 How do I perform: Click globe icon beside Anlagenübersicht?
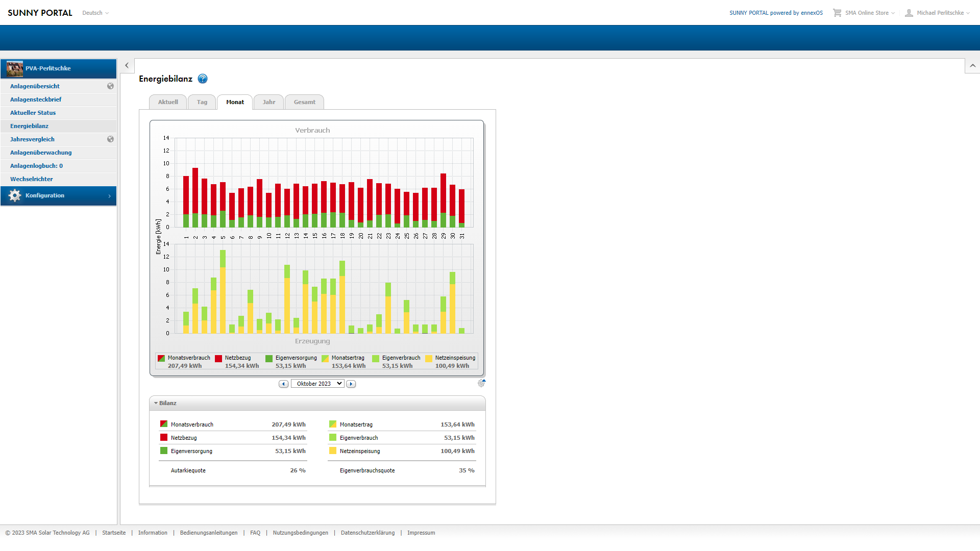click(110, 86)
